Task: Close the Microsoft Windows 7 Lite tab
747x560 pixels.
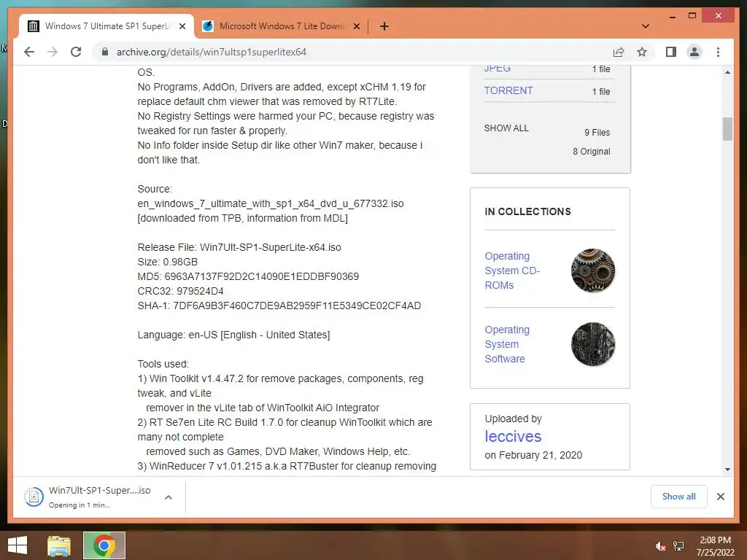Action: (356, 27)
